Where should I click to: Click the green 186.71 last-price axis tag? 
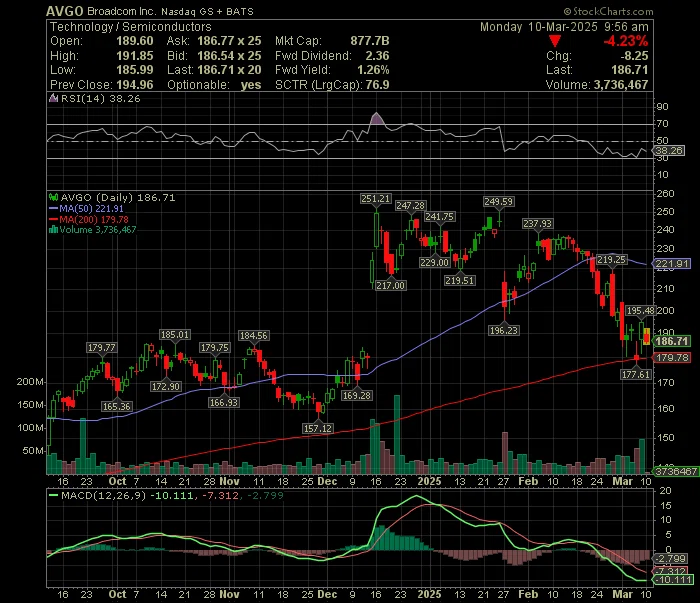pyautogui.click(x=672, y=341)
